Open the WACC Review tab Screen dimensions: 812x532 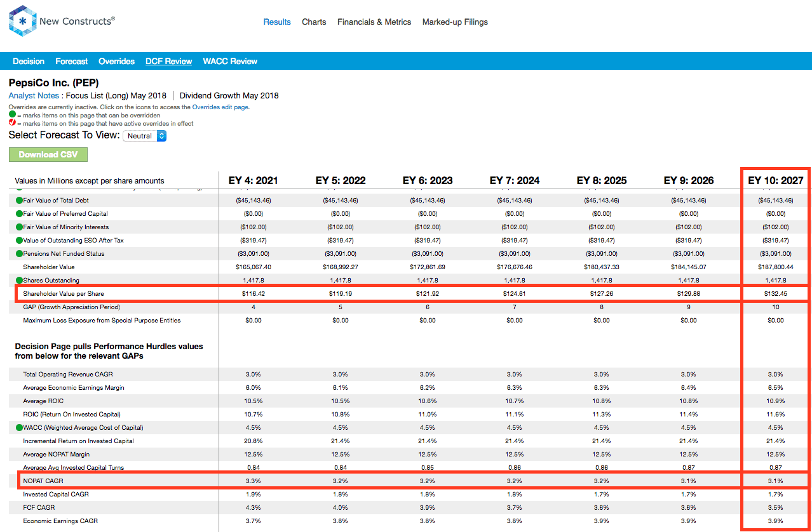(230, 62)
